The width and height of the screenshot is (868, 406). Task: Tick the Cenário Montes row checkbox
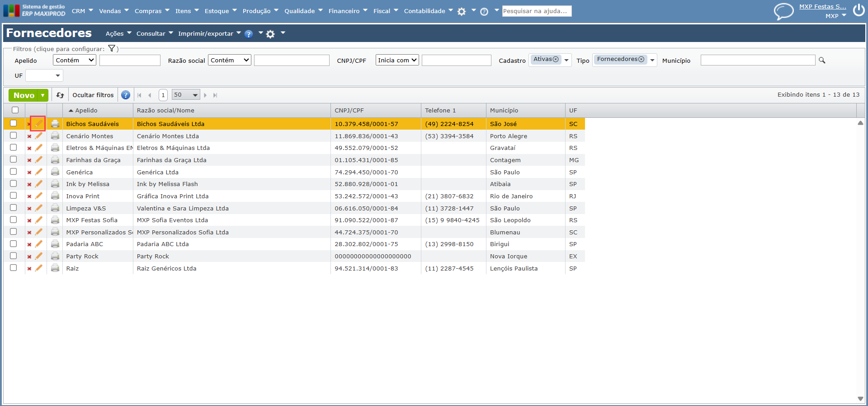coord(14,135)
